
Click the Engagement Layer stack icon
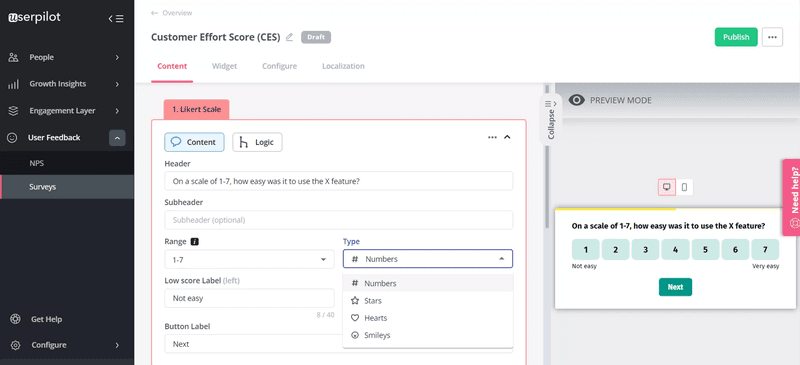click(14, 111)
